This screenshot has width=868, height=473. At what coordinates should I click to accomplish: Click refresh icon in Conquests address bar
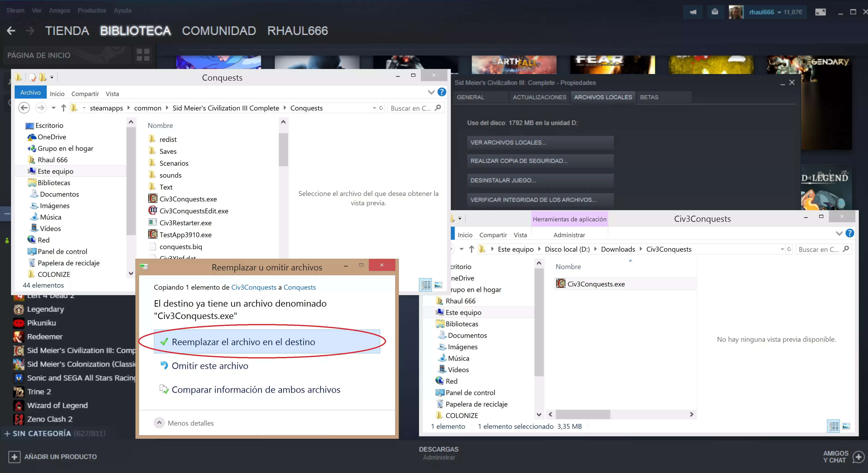[x=381, y=108]
